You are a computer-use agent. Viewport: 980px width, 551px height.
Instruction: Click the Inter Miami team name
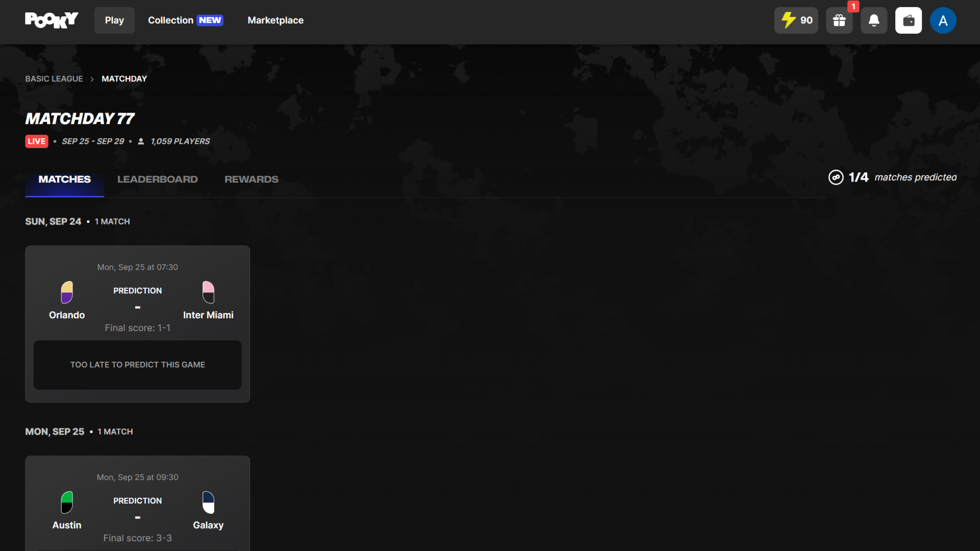tap(208, 315)
